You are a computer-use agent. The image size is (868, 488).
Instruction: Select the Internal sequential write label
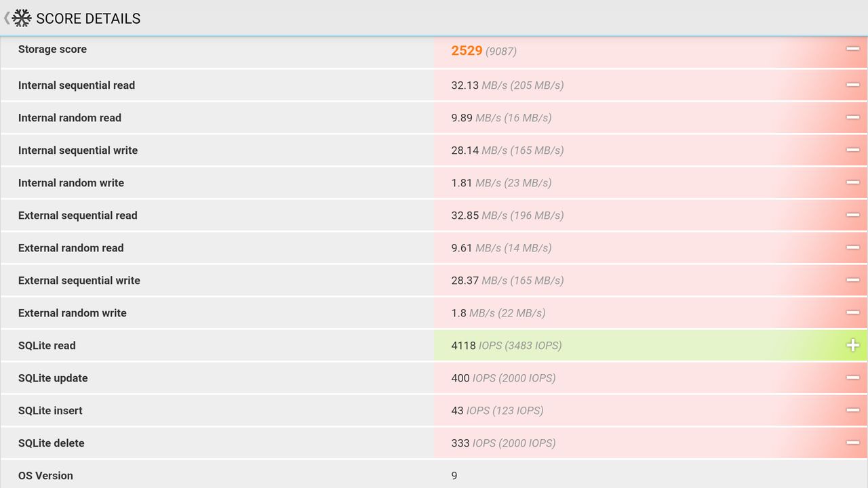coord(78,150)
